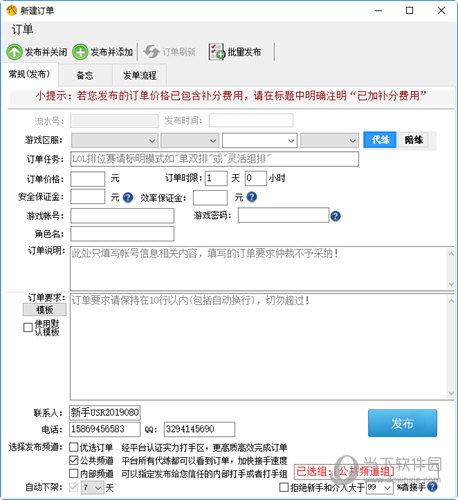Open the 自动下架 days dropdown showing 7
Viewport: 458px width, 500px height.
point(93,488)
